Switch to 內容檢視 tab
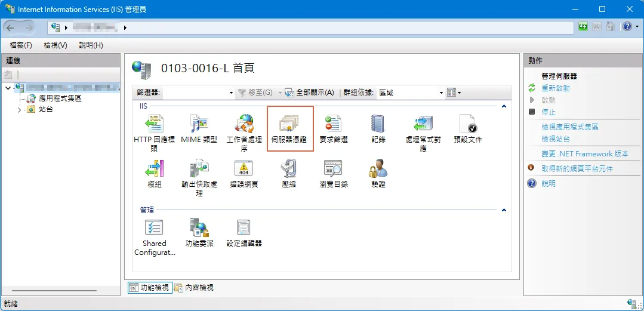 tap(194, 288)
